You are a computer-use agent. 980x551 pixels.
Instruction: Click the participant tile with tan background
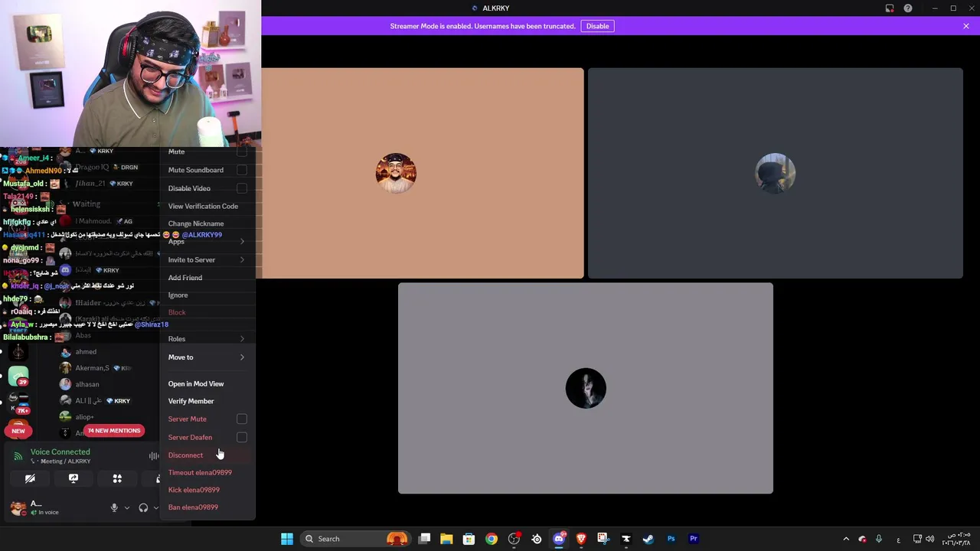click(423, 173)
